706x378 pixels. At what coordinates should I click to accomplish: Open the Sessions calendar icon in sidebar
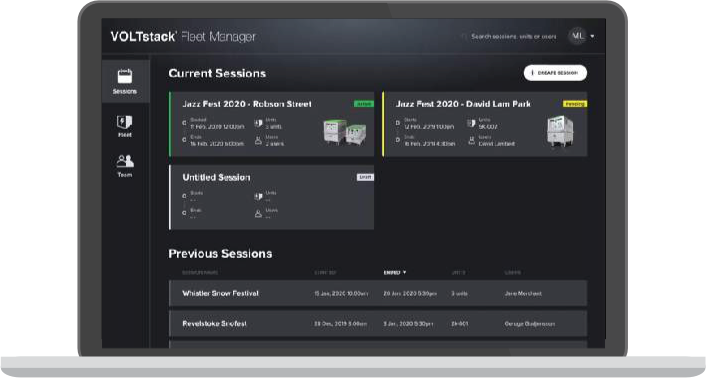click(125, 76)
